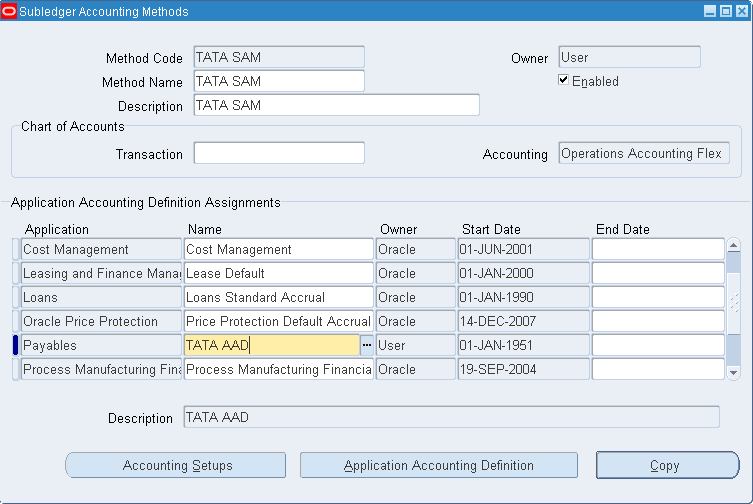Click the scroll down arrow of assignments table

point(733,373)
